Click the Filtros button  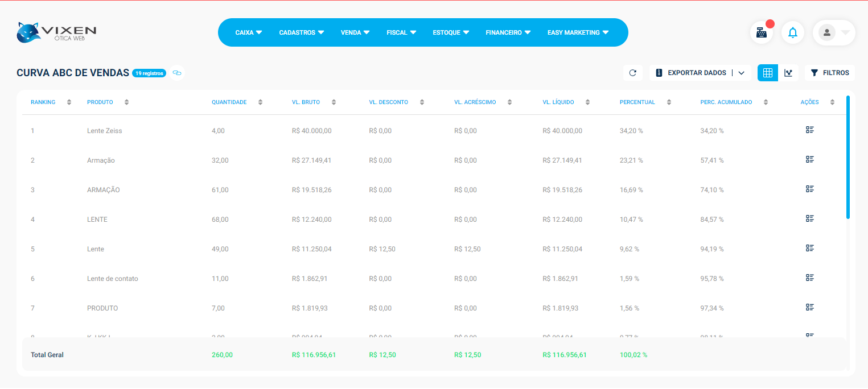tap(830, 73)
